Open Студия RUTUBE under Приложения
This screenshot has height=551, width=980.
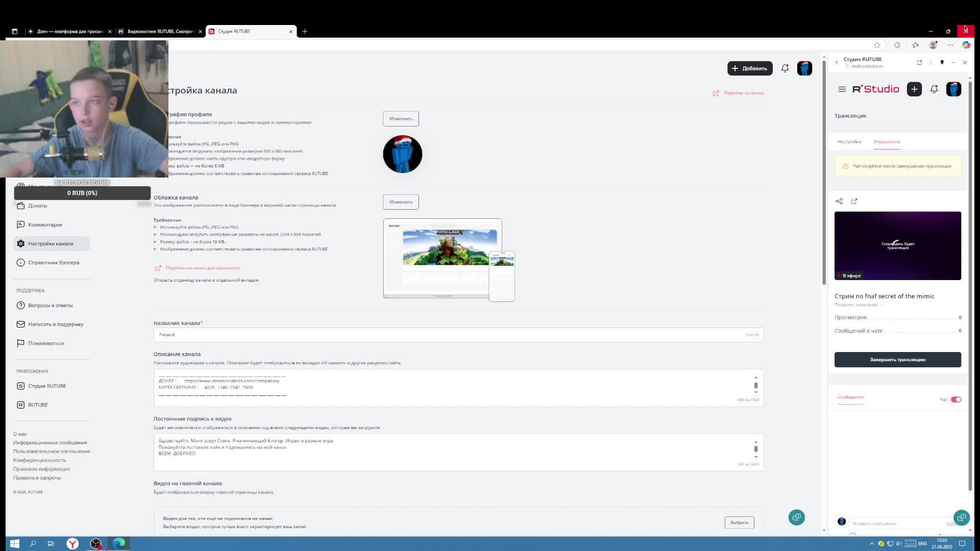[x=47, y=386]
